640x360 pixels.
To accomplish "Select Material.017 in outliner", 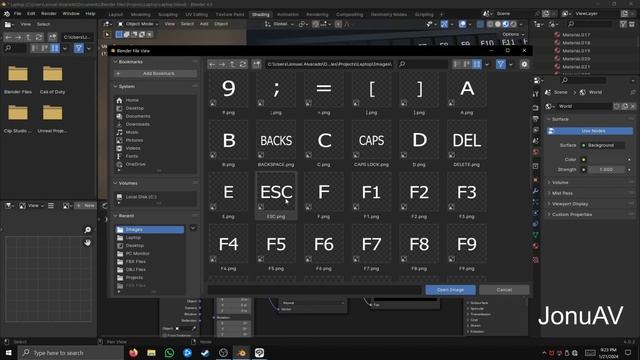I will click(x=576, y=35).
